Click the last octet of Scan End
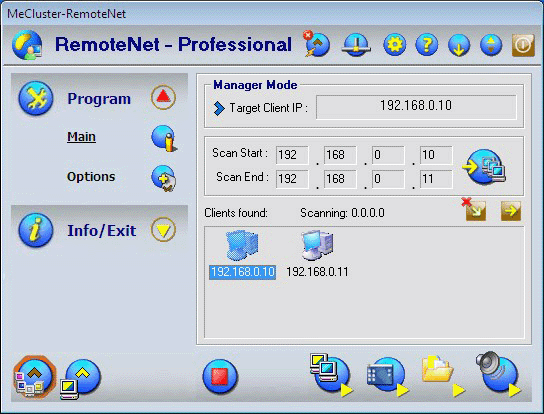The height and width of the screenshot is (414, 544). click(x=436, y=179)
